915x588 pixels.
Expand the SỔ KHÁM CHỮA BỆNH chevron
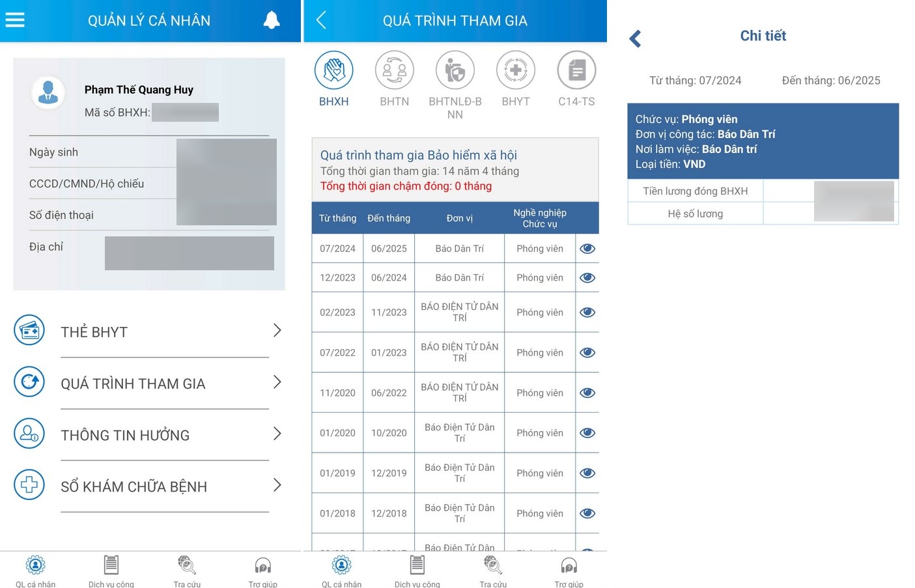click(x=277, y=485)
